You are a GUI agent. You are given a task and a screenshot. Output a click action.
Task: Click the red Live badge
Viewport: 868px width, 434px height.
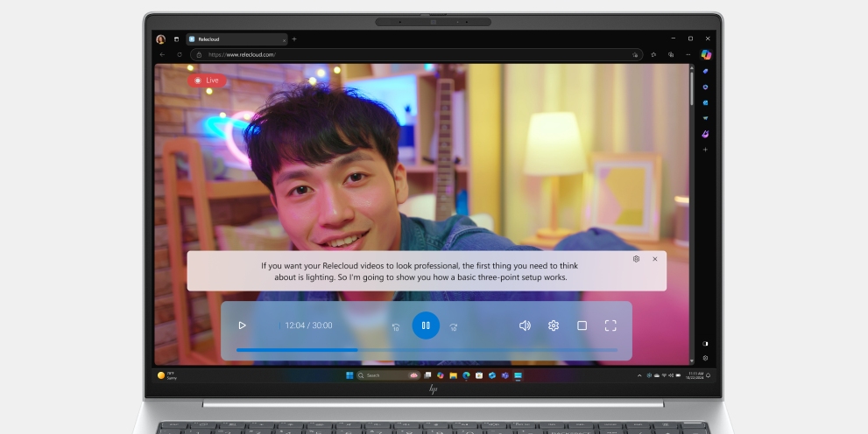pos(207,80)
